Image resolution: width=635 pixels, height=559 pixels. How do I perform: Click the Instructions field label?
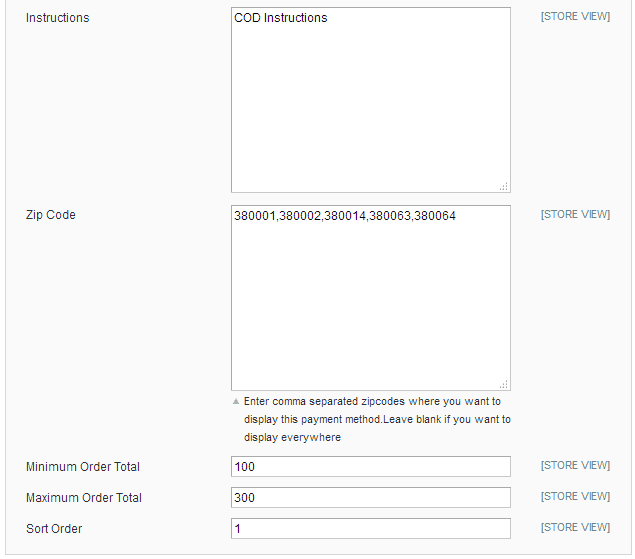(x=57, y=18)
